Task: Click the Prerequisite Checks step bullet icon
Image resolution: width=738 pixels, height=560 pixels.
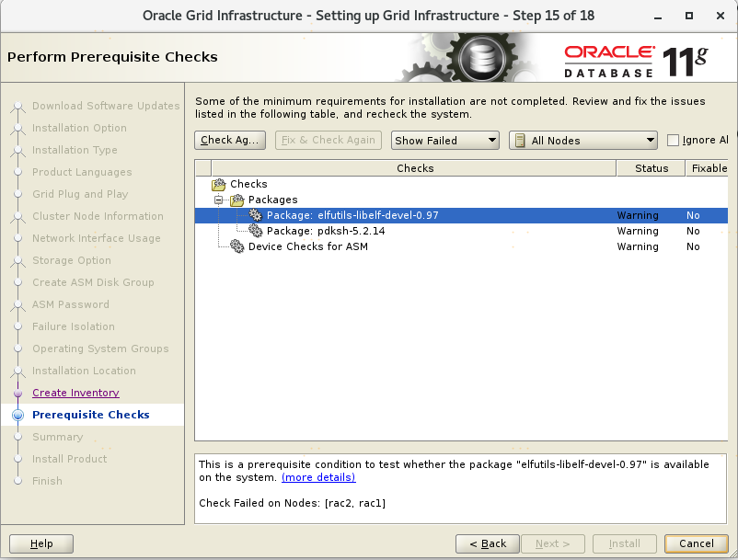Action: point(17,415)
